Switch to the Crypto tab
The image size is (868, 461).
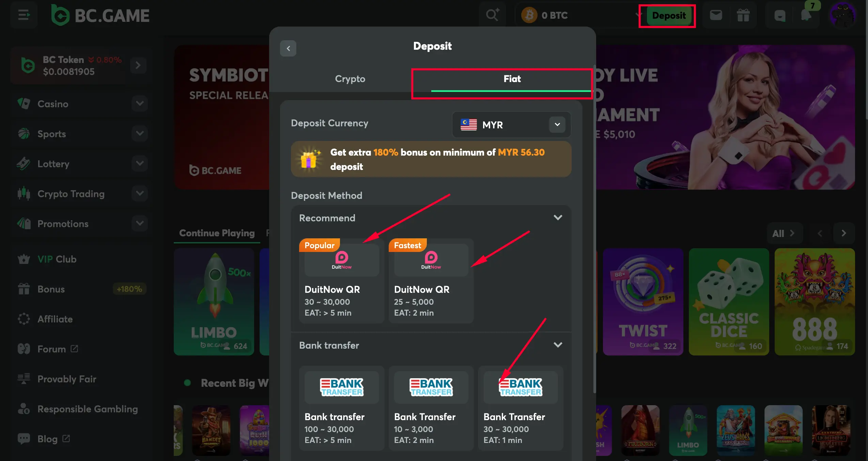click(350, 79)
